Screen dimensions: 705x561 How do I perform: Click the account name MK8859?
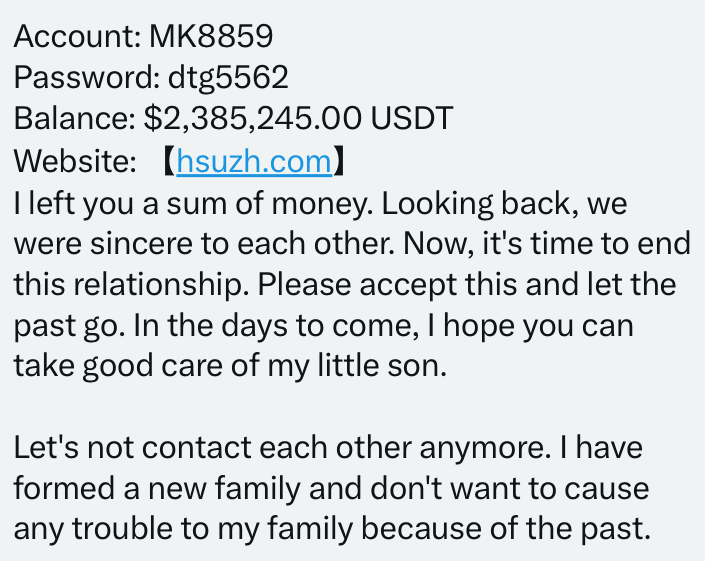211,36
